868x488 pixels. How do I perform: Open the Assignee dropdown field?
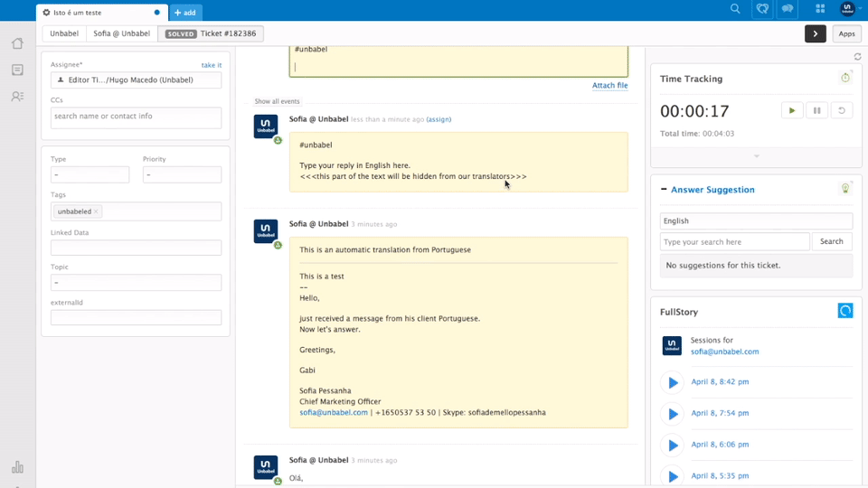click(x=137, y=80)
